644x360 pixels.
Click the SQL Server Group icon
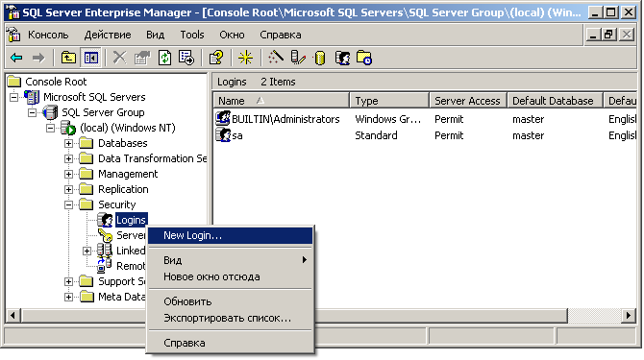point(50,112)
